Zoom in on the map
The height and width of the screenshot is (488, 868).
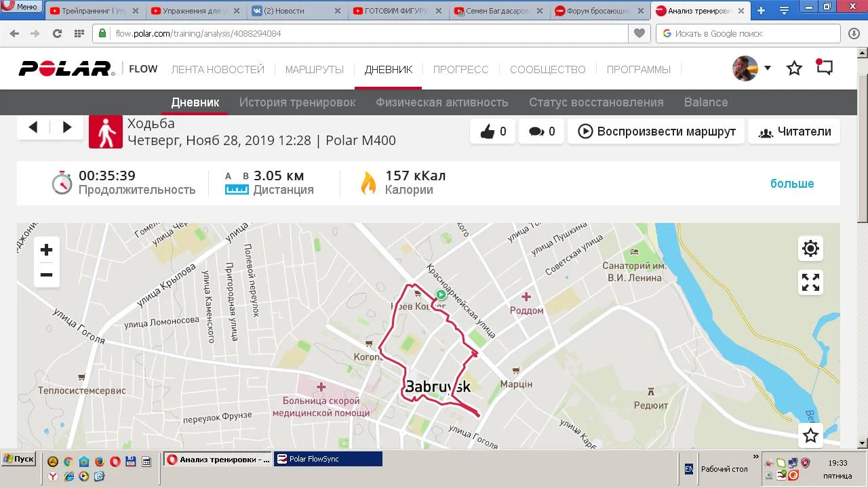[x=46, y=250]
